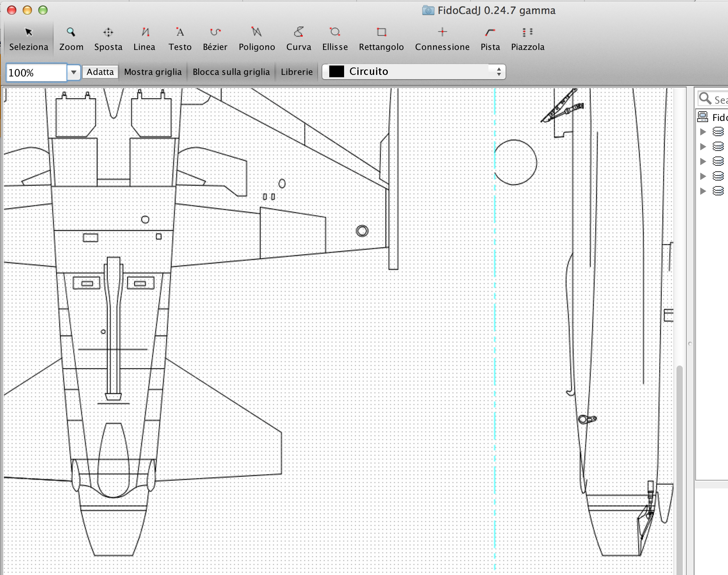The image size is (728, 575).
Task: Activate the Poligono polygon tool
Action: (257, 39)
